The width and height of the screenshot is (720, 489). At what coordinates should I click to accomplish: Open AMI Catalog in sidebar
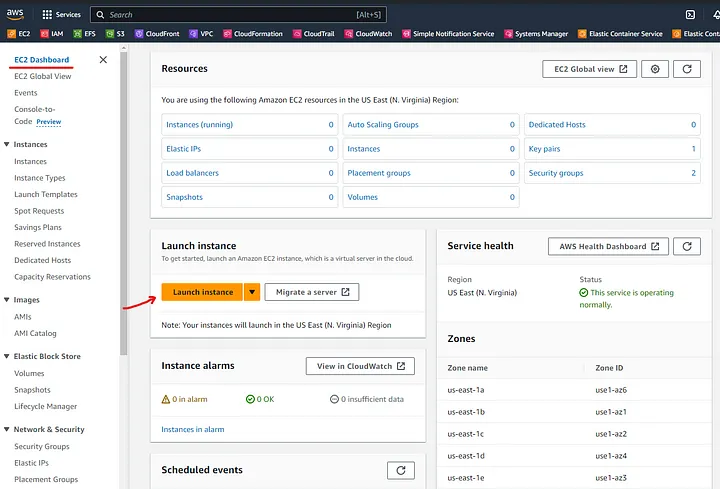pyautogui.click(x=35, y=333)
